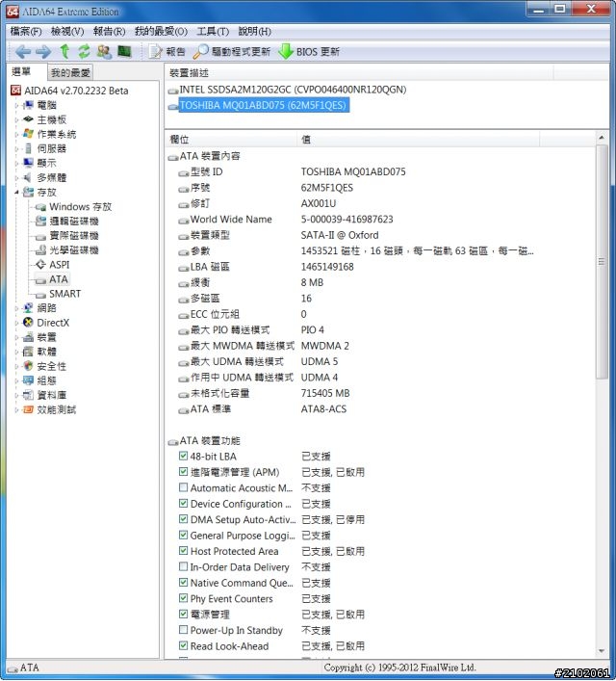Expand the 軟體 tree node arrow
Image resolution: width=616 pixels, height=681 pixels.
click(16, 352)
